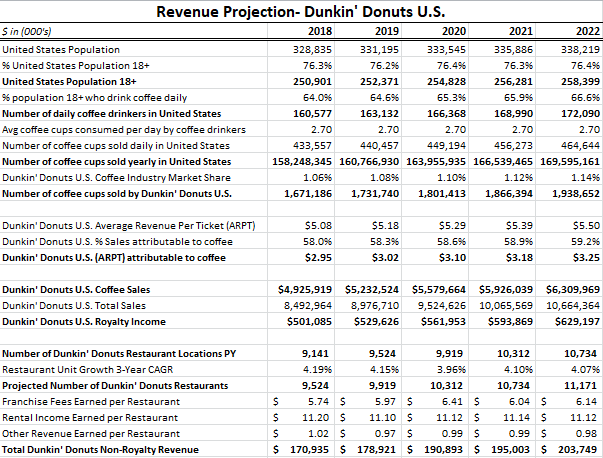Select franchise fee value 6.41
This screenshot has width=603, height=458.
click(x=453, y=402)
